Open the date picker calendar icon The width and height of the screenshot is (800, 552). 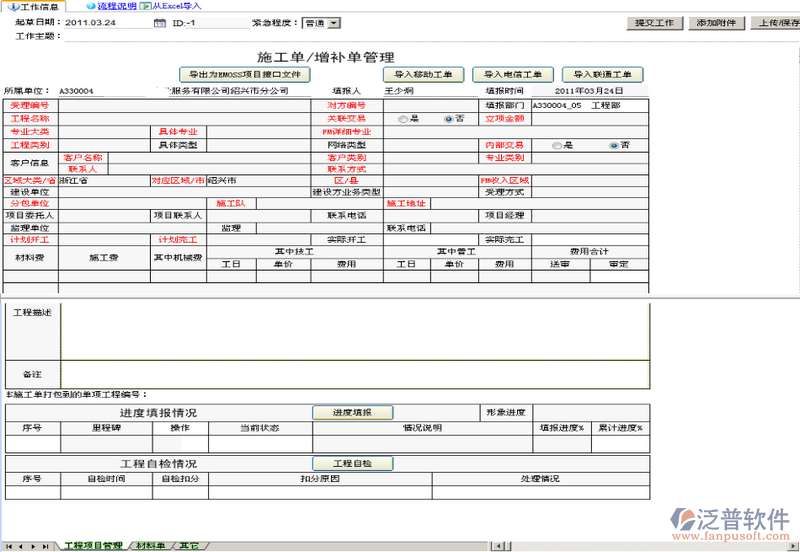(160, 23)
